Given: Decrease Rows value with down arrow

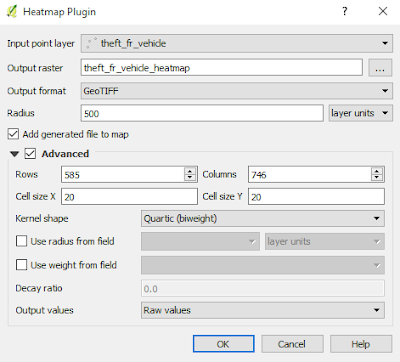Looking at the screenshot, I should pyautogui.click(x=190, y=178).
